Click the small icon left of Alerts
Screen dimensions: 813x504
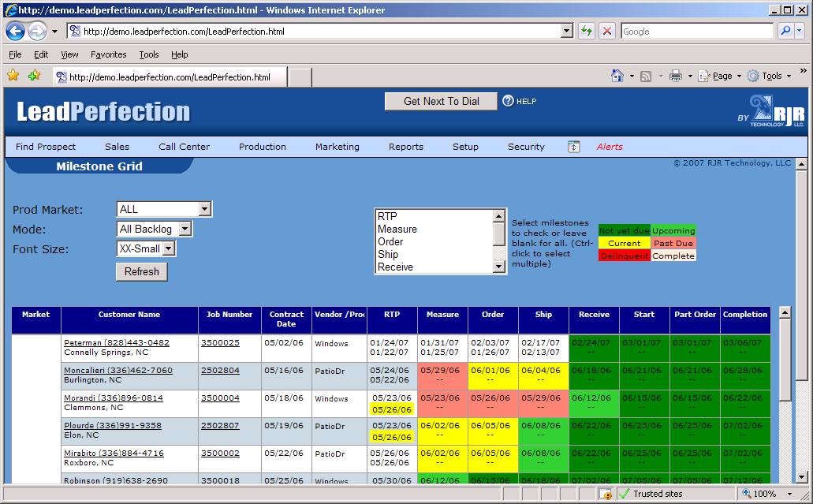[x=573, y=147]
